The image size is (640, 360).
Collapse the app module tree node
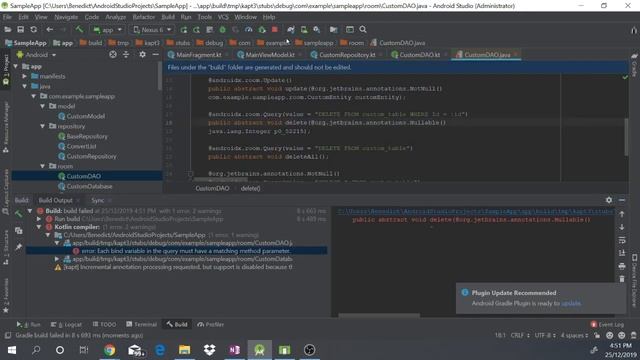click(16, 66)
